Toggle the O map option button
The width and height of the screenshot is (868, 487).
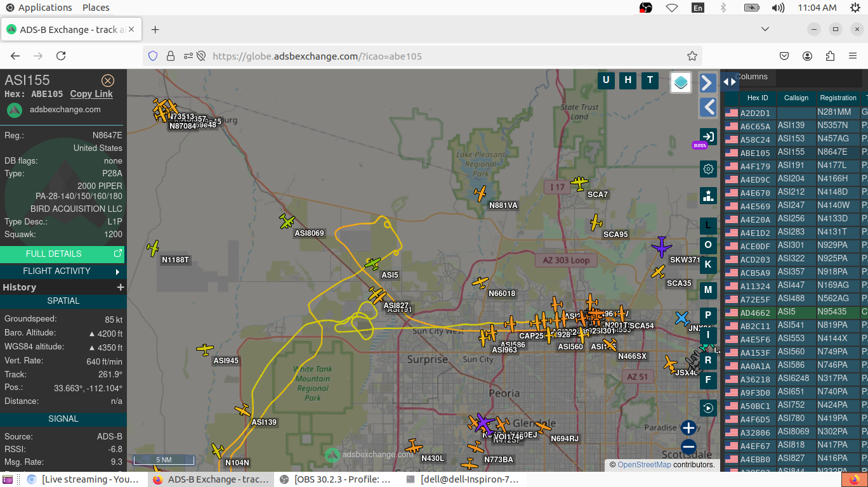[x=708, y=245]
